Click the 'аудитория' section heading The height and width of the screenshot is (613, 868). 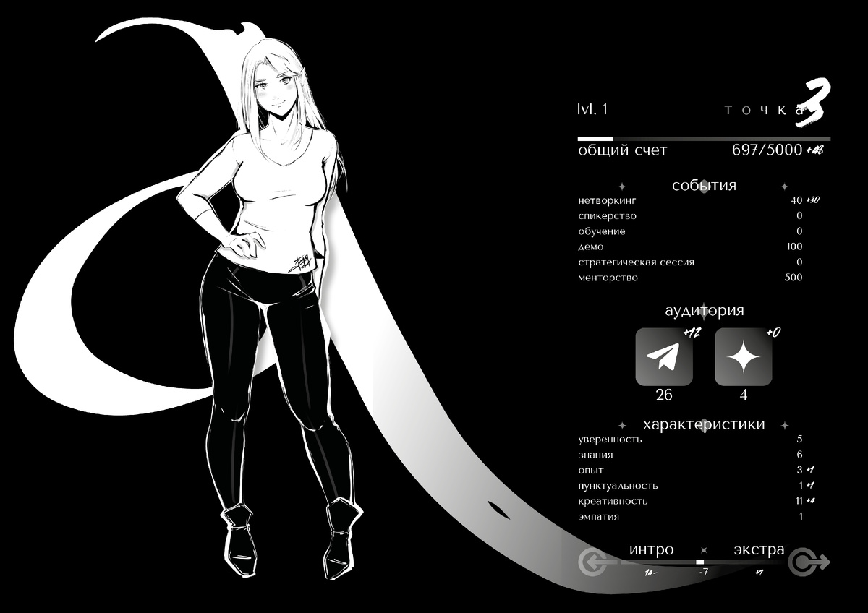tap(704, 312)
